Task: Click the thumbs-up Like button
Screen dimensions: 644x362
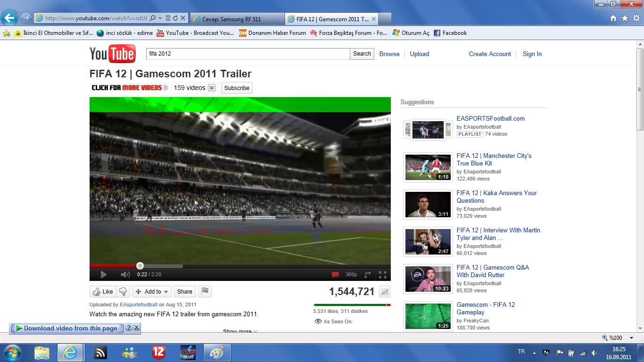Action: [103, 292]
